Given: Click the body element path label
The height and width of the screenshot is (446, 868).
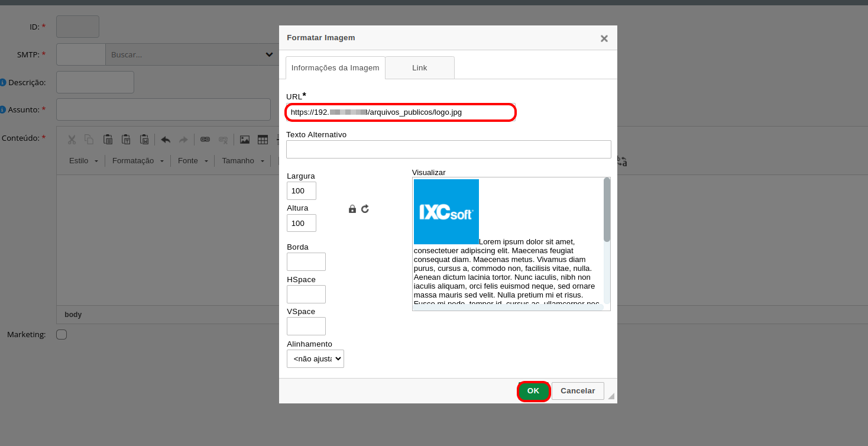Looking at the screenshot, I should (x=73, y=315).
